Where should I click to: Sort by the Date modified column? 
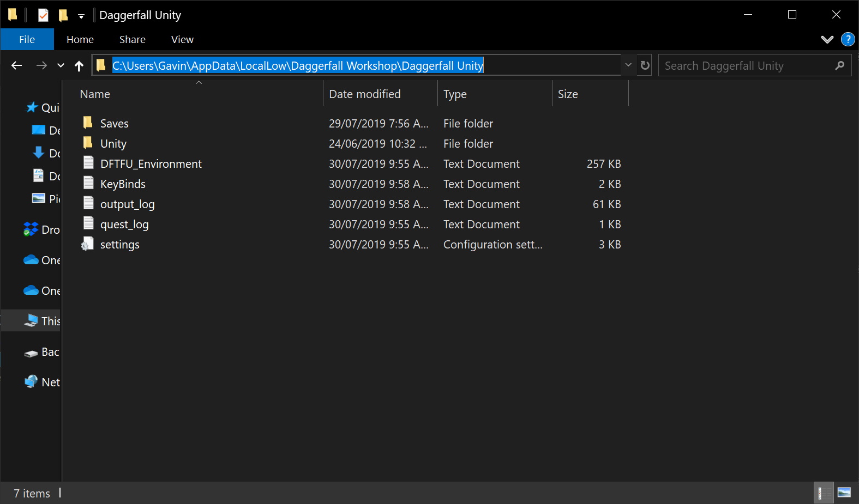[x=380, y=94]
